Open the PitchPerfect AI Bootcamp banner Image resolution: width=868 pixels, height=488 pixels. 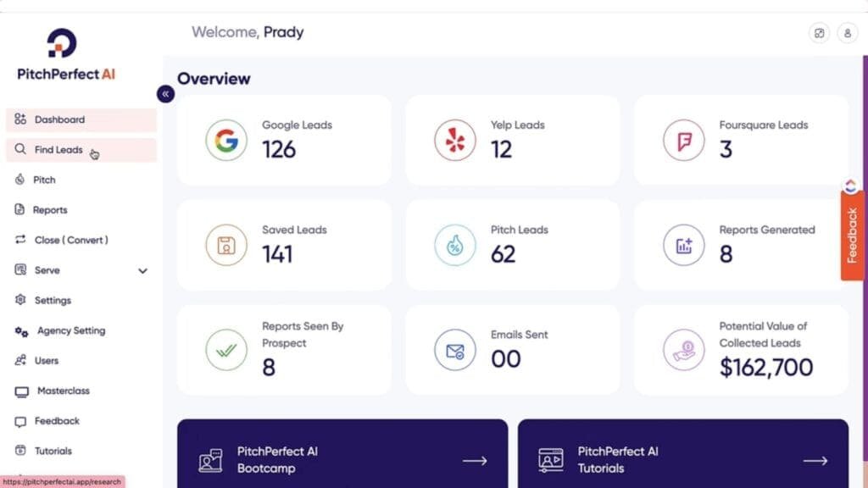[341, 460]
